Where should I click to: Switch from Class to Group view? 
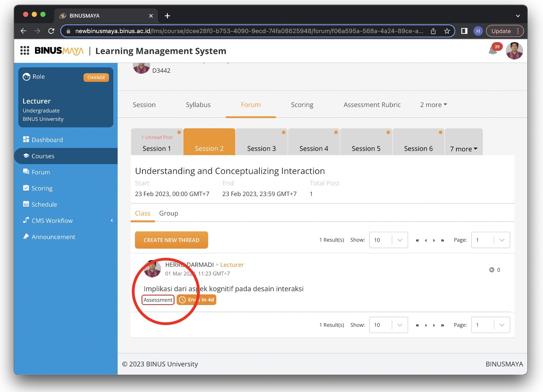point(168,213)
